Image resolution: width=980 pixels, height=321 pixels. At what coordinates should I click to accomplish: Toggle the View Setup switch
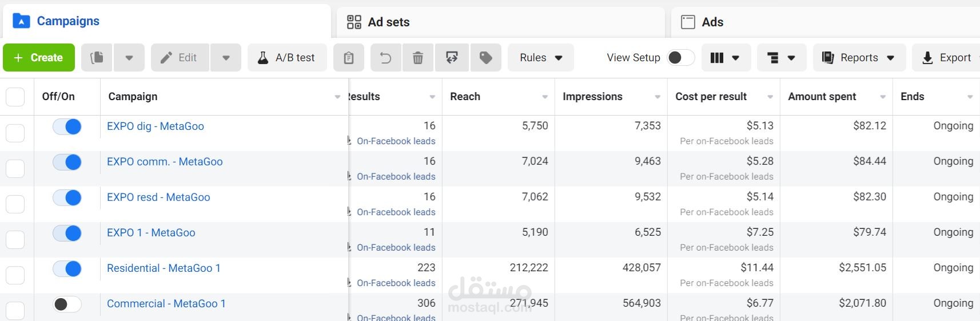681,58
